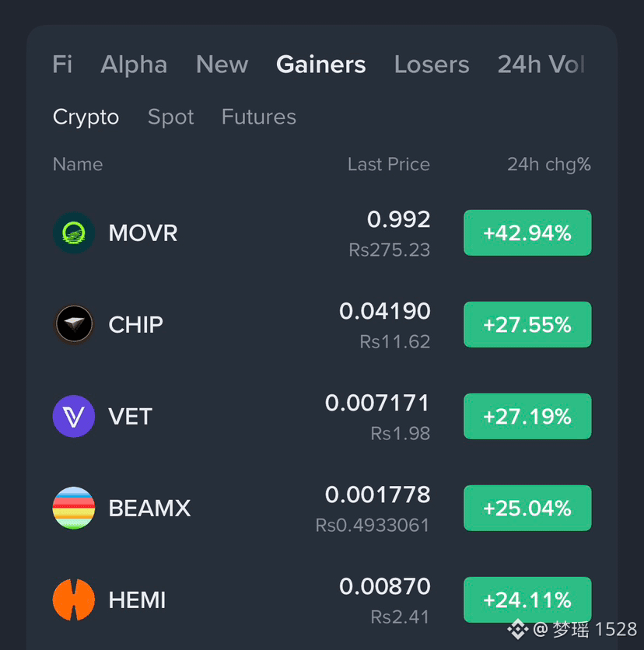The image size is (644, 650).
Task: Select the purple VET coin icon
Action: 74,416
